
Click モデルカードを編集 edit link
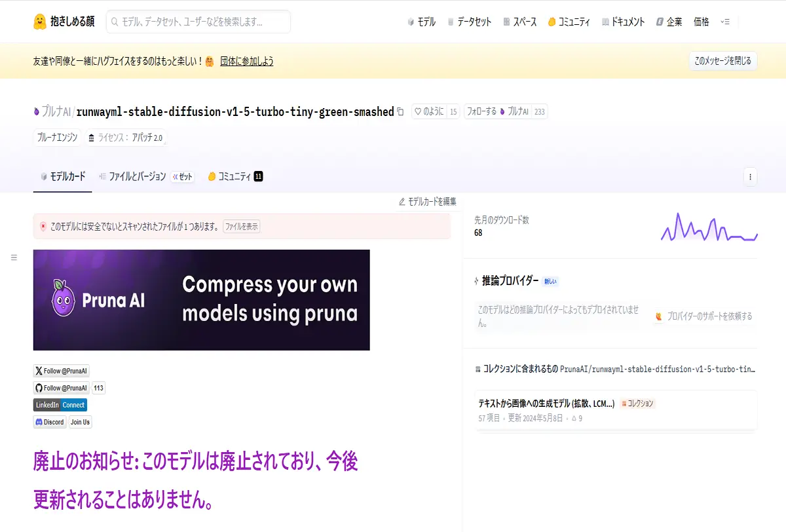click(x=427, y=201)
